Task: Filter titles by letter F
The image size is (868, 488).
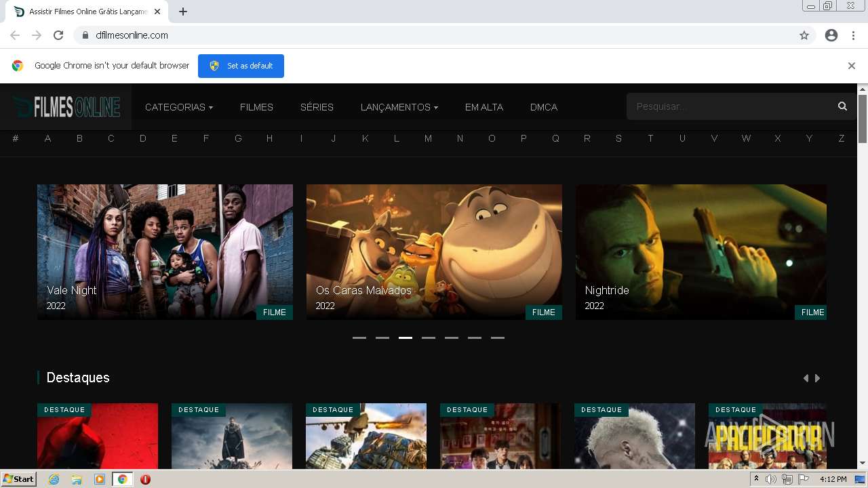Action: (206, 138)
